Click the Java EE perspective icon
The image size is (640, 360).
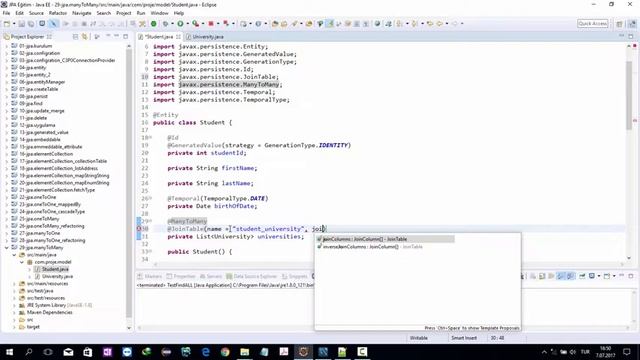pos(632,24)
